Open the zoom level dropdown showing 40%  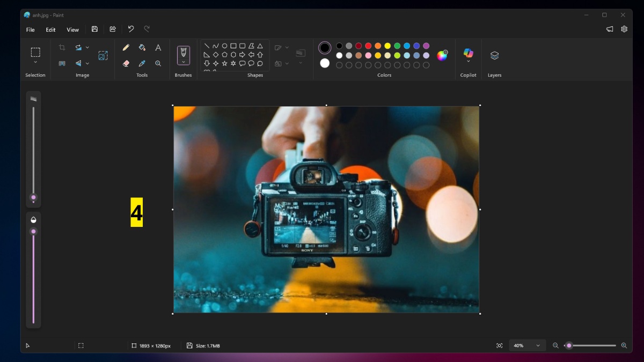[526, 345]
